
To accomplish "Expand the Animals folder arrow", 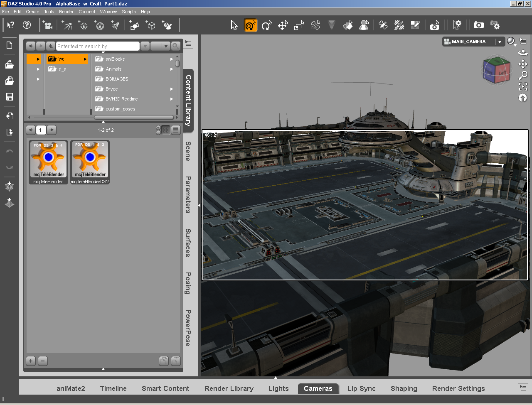I will point(171,69).
